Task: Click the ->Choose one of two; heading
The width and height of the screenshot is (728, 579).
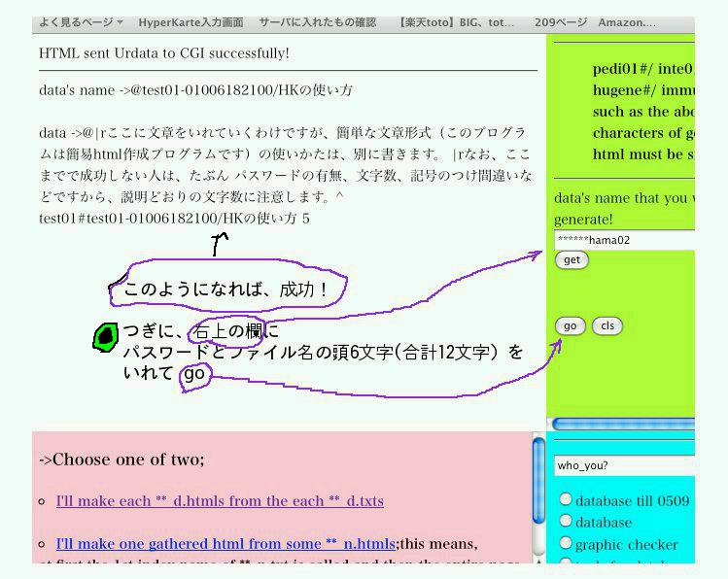Action: [121, 460]
